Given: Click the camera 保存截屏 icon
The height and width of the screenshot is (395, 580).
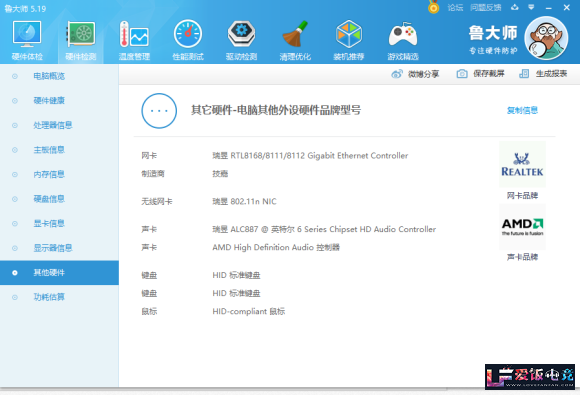Looking at the screenshot, I should pyautogui.click(x=462, y=74).
